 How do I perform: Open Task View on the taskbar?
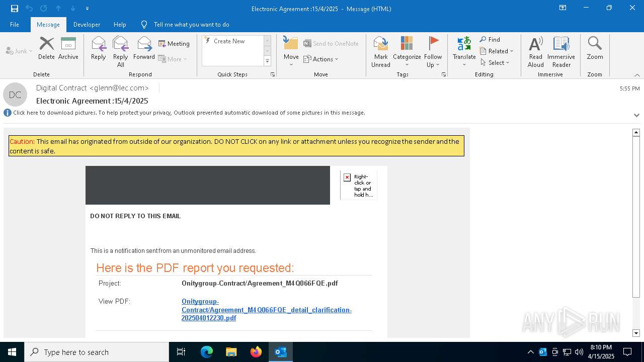[x=181, y=352]
